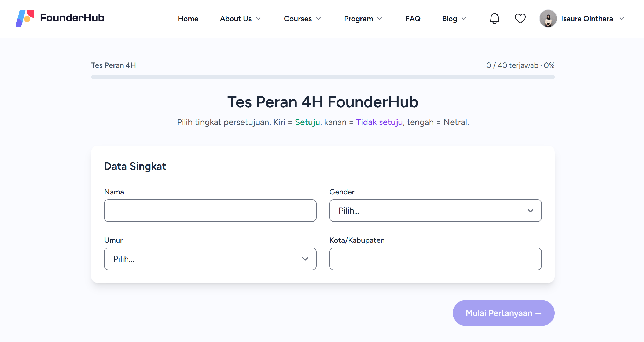Click the test progress bar
This screenshot has height=342, width=644.
(323, 77)
